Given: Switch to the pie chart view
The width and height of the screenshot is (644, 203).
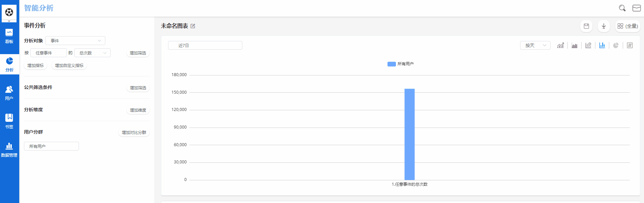Looking at the screenshot, I should point(616,45).
